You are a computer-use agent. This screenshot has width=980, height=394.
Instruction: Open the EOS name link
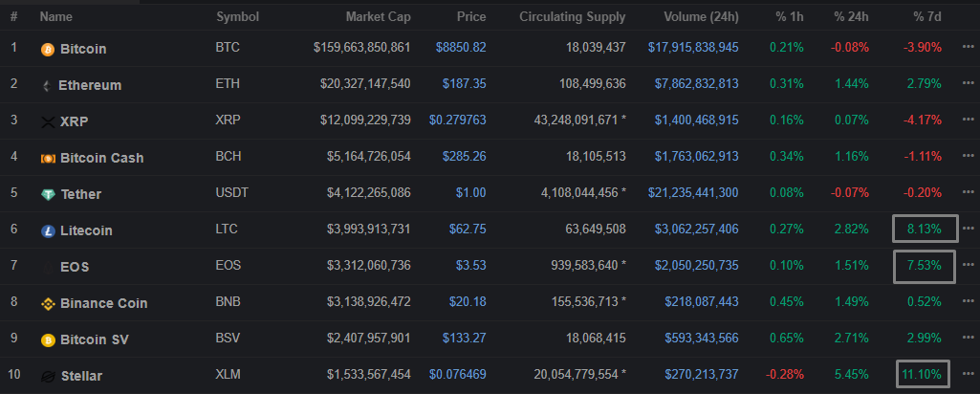75,268
